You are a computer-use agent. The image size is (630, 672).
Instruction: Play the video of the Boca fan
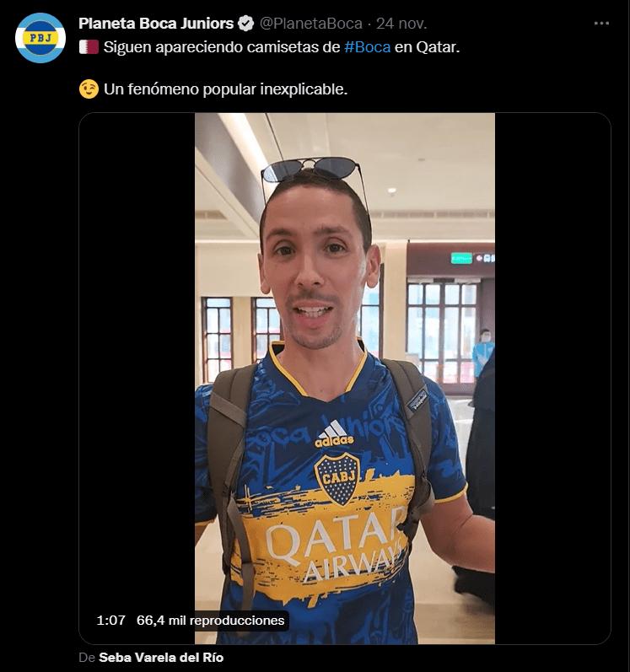[x=345, y=379]
